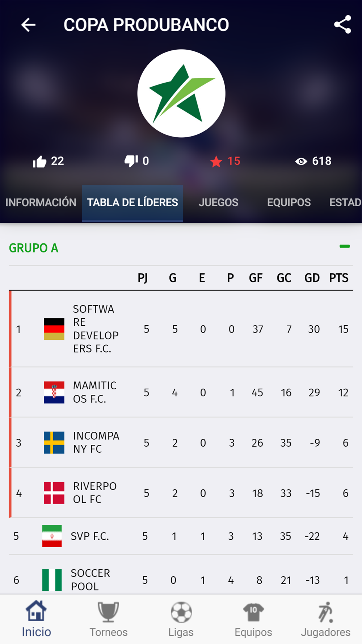Open Equipos jersey icon in bottom bar
This screenshot has width=362, height=644.
(253, 611)
